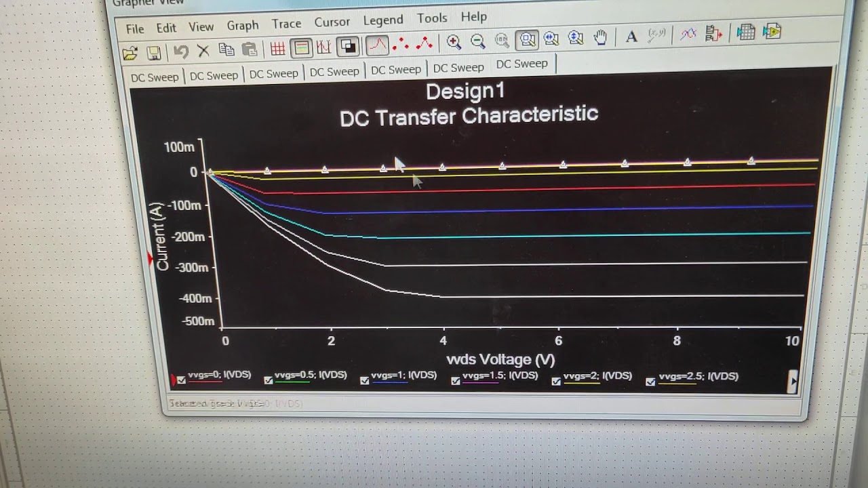This screenshot has height=488, width=868.
Task: Export the graph data to Excel
Action: (746, 32)
